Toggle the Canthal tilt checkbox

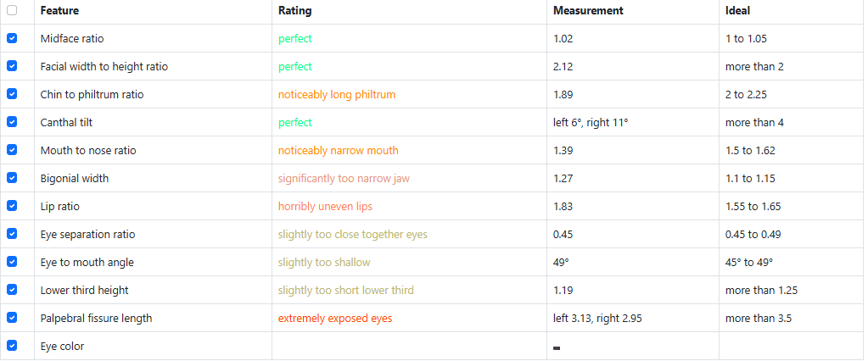[12, 123]
